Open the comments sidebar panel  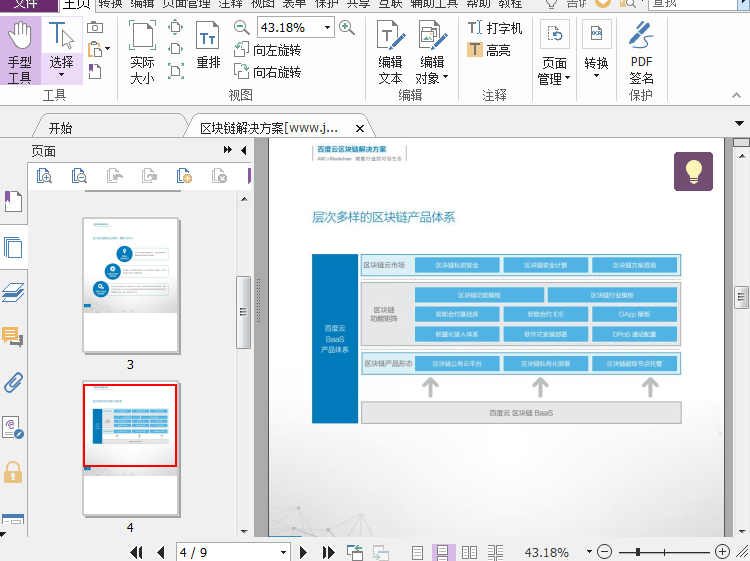[13, 337]
